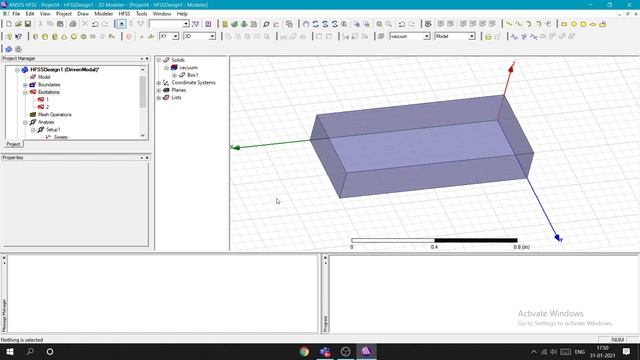
Task: Click the Draw cylinder icon
Action: (x=45, y=37)
